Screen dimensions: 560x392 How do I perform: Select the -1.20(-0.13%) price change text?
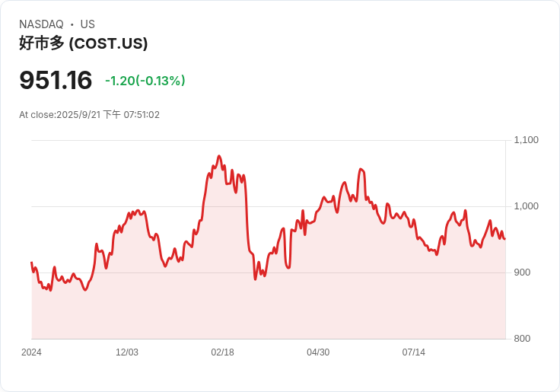(145, 81)
